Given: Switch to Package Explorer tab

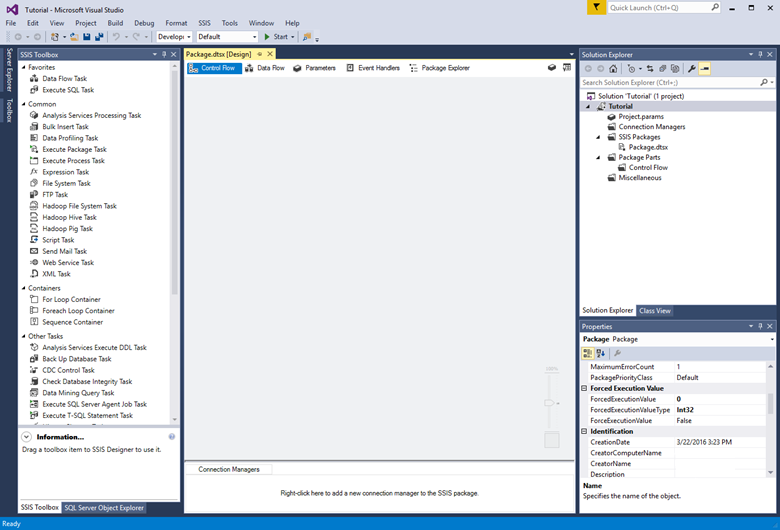Looking at the screenshot, I should coord(440,68).
